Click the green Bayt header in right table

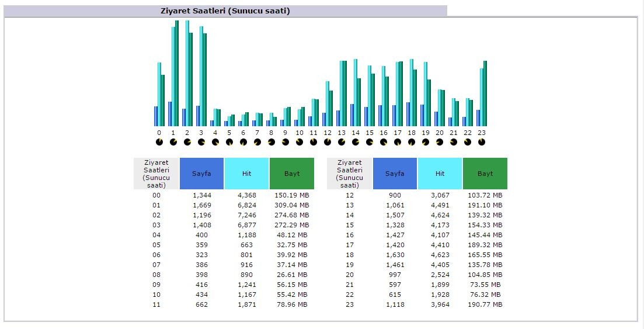point(485,174)
